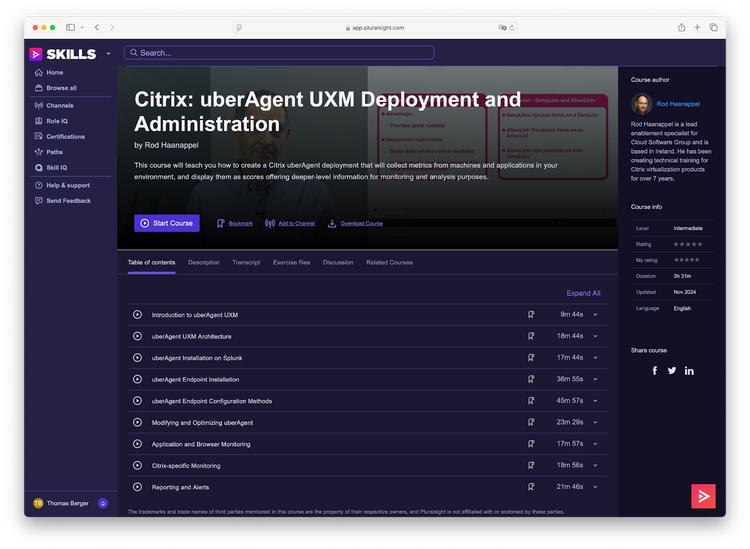This screenshot has height=549, width=750.
Task: Bookmark the uberAgent Endpoint Installation module
Action: pyautogui.click(x=531, y=379)
